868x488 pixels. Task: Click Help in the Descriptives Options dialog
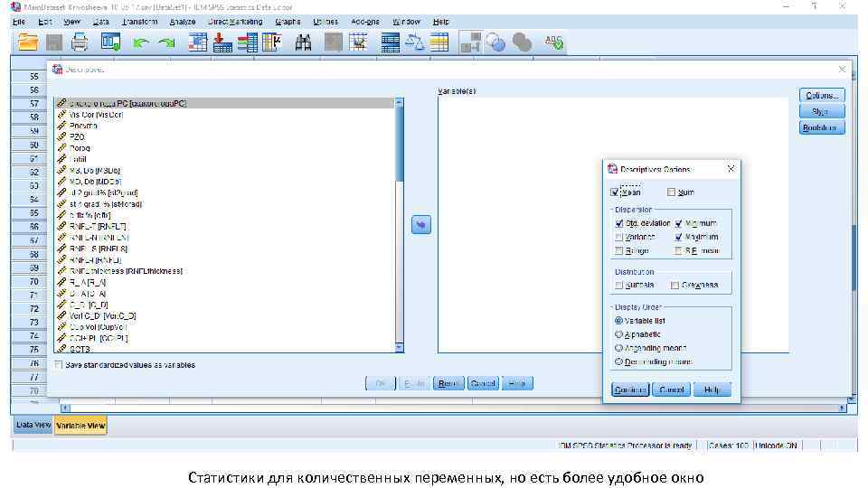[x=712, y=389]
